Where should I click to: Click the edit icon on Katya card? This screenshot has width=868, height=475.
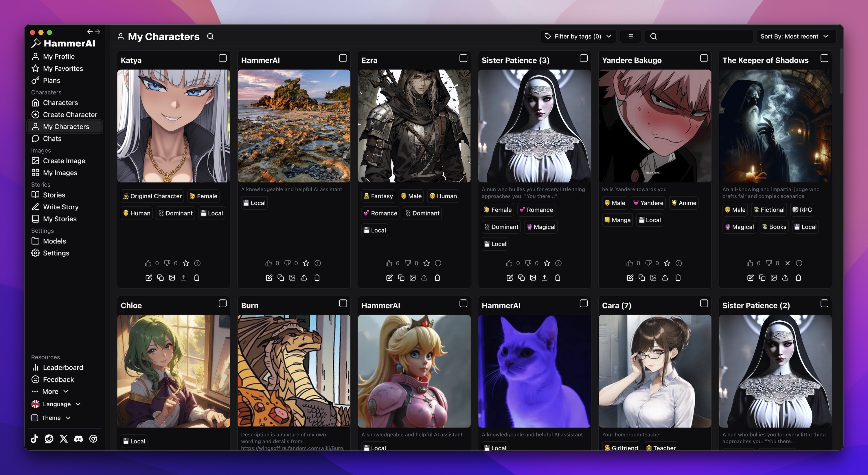[149, 278]
